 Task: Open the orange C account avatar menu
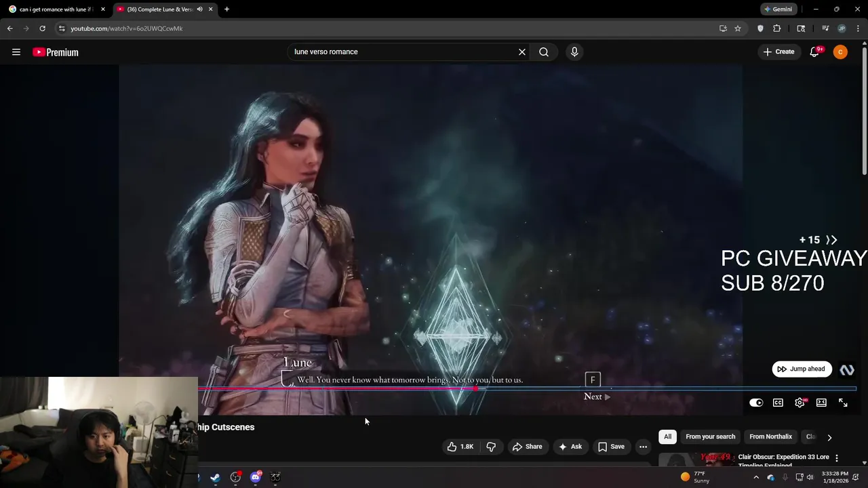(840, 52)
